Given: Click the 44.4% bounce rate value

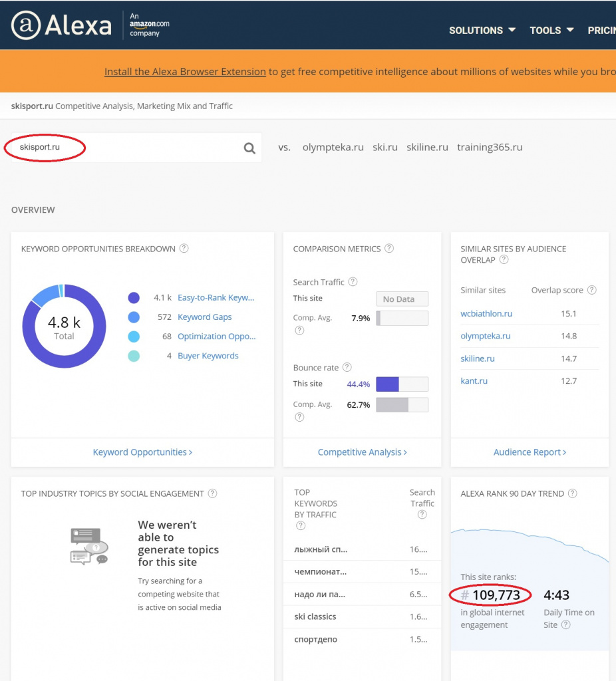Looking at the screenshot, I should pyautogui.click(x=359, y=384).
